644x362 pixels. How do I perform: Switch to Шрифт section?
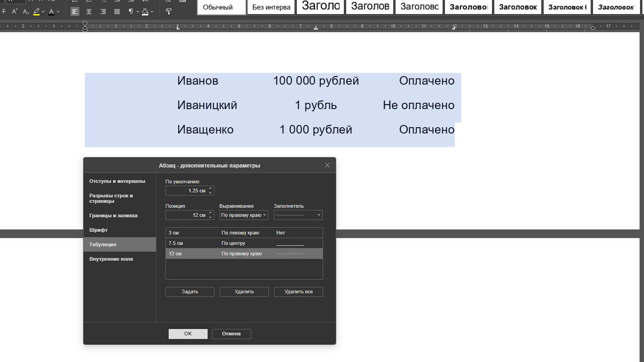[x=119, y=230]
